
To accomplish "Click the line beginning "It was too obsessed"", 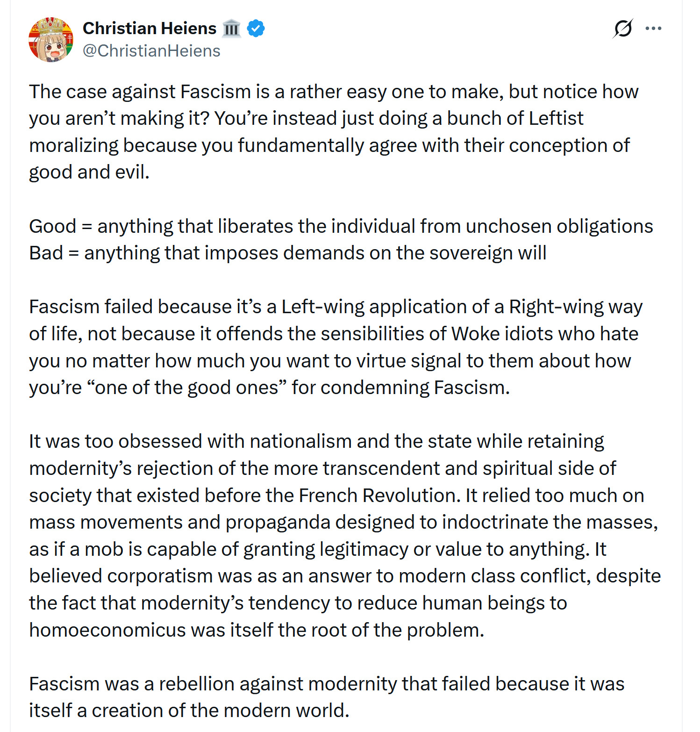I will point(317,441).
